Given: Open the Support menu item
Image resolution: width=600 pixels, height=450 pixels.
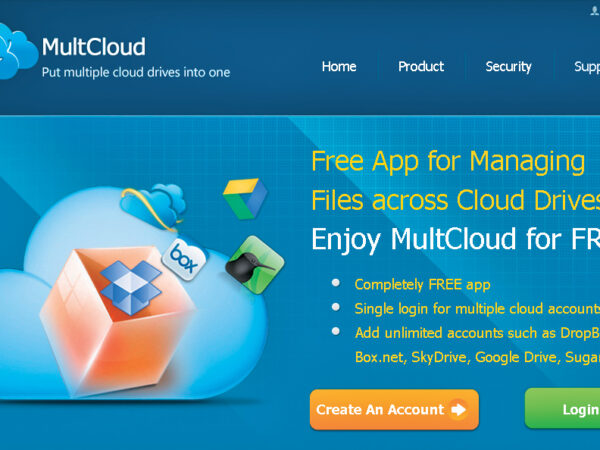Looking at the screenshot, I should click(x=587, y=67).
